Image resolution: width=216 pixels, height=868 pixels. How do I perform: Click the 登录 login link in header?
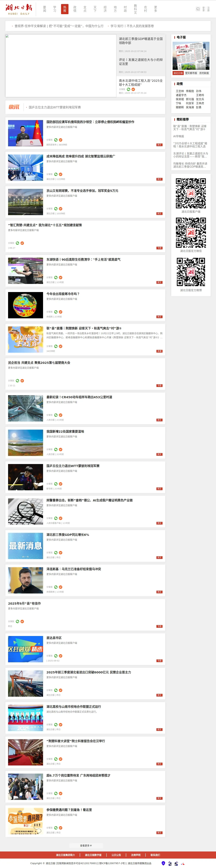point(204,9)
